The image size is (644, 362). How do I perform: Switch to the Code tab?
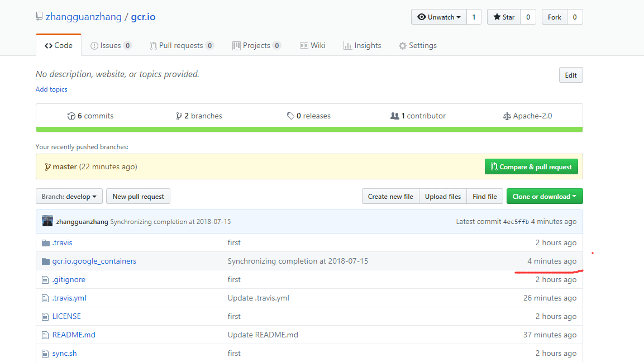click(59, 45)
